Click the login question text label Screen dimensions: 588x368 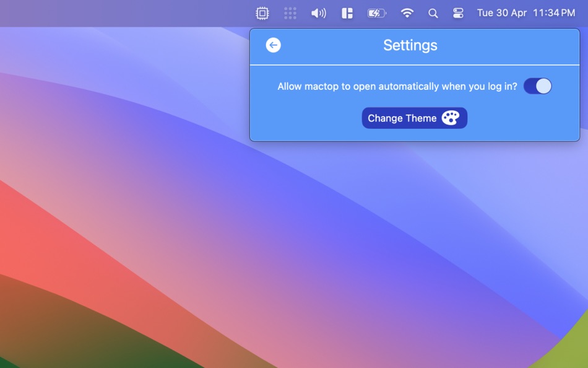pos(398,86)
